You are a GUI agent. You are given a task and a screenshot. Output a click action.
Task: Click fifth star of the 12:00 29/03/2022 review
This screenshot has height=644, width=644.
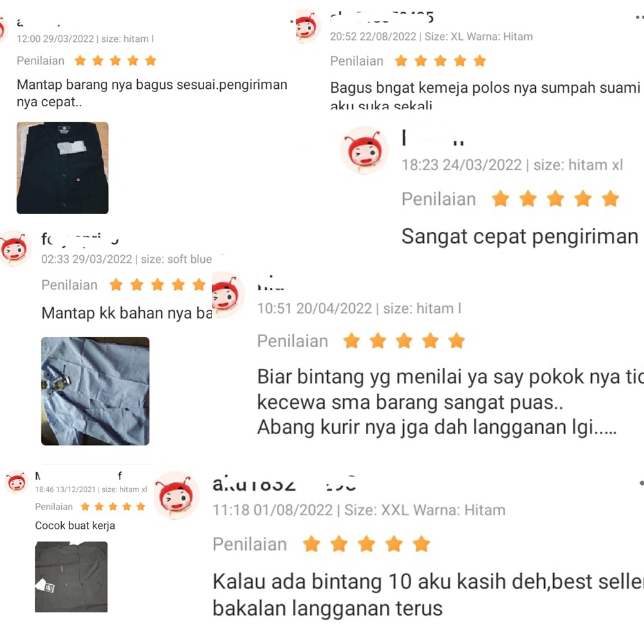point(151,61)
